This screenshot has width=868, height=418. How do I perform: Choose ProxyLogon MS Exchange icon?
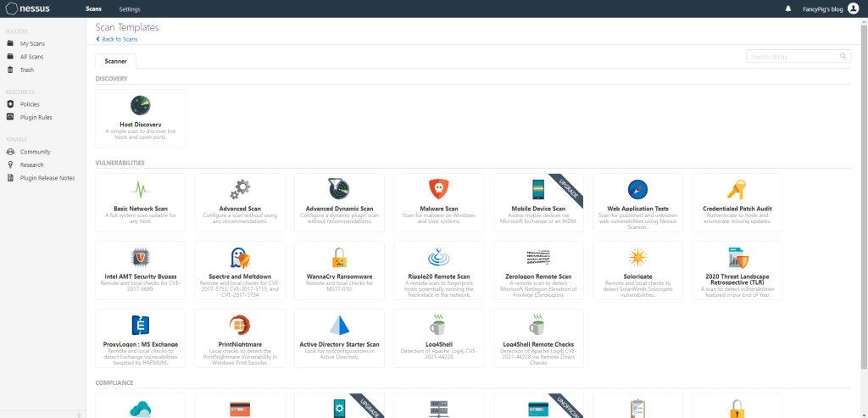point(141,325)
